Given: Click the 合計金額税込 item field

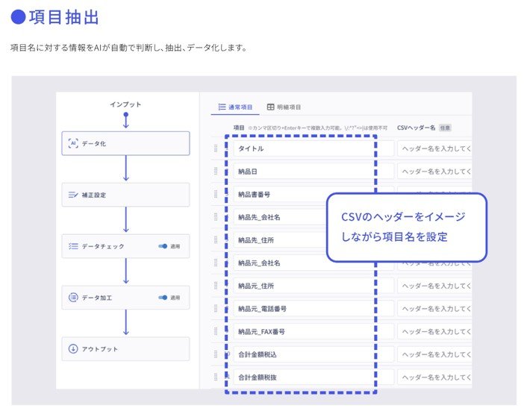Looking at the screenshot, I should pyautogui.click(x=302, y=355).
